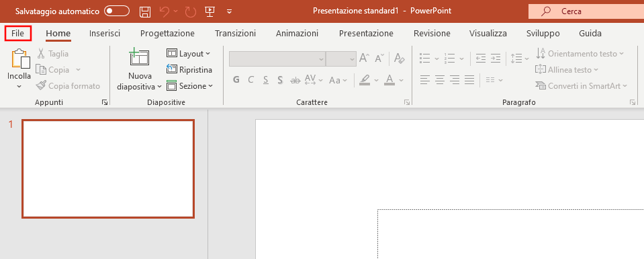Toggle underline with the S button
Viewport: 644px width, 259px height.
(x=266, y=80)
